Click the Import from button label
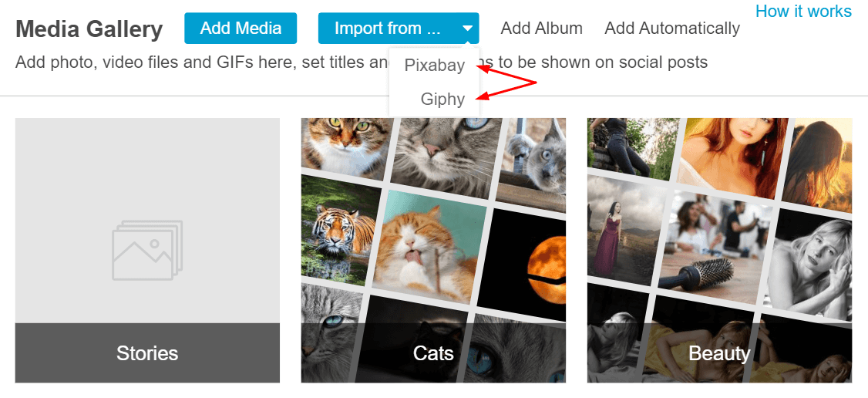Viewport: 868px width, 398px height. pos(388,29)
